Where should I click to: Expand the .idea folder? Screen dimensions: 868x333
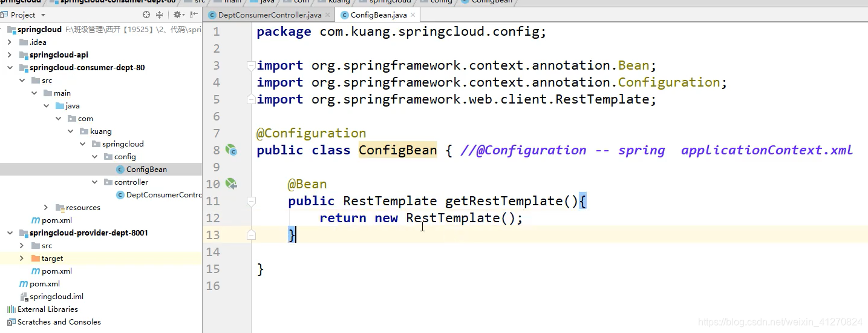coord(10,42)
